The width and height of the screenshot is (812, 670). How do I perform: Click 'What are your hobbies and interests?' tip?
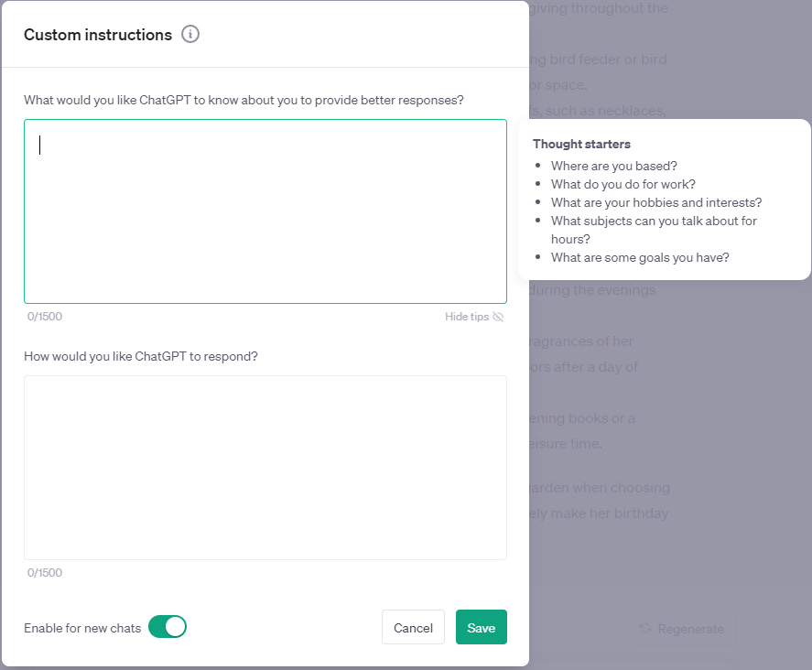(655, 202)
